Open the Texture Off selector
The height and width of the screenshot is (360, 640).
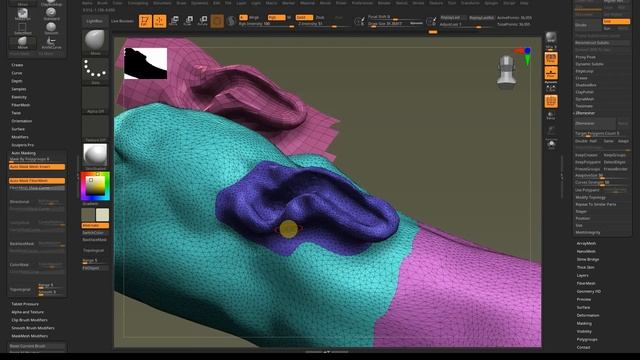pyautogui.click(x=96, y=128)
